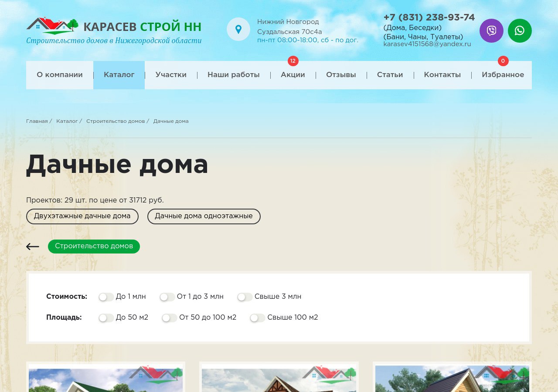Screen dimensions: 558x392
Task: Open Наши работы page
Action: (234, 75)
